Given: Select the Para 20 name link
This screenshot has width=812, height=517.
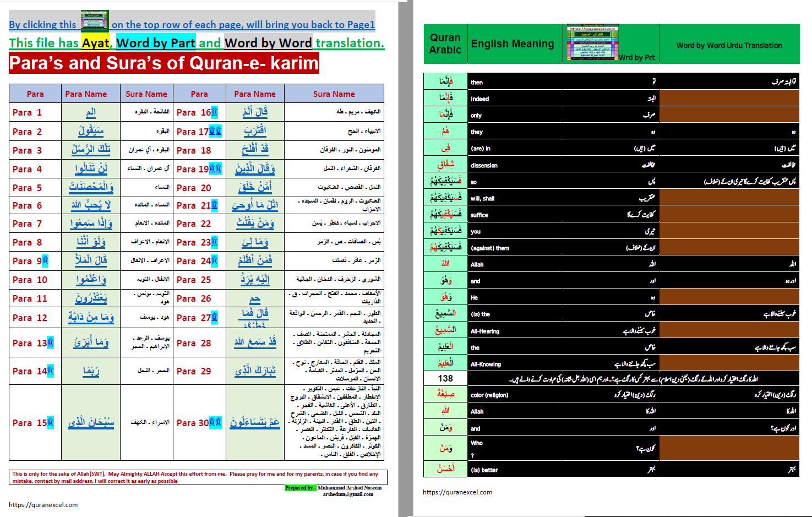Looking at the screenshot, I should pos(255,187).
